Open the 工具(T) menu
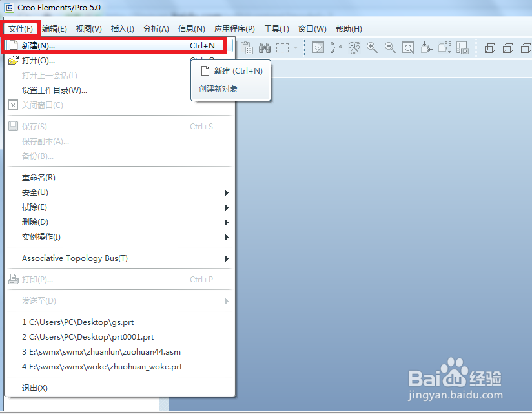Viewport: 532px width, 414px height. tap(276, 29)
